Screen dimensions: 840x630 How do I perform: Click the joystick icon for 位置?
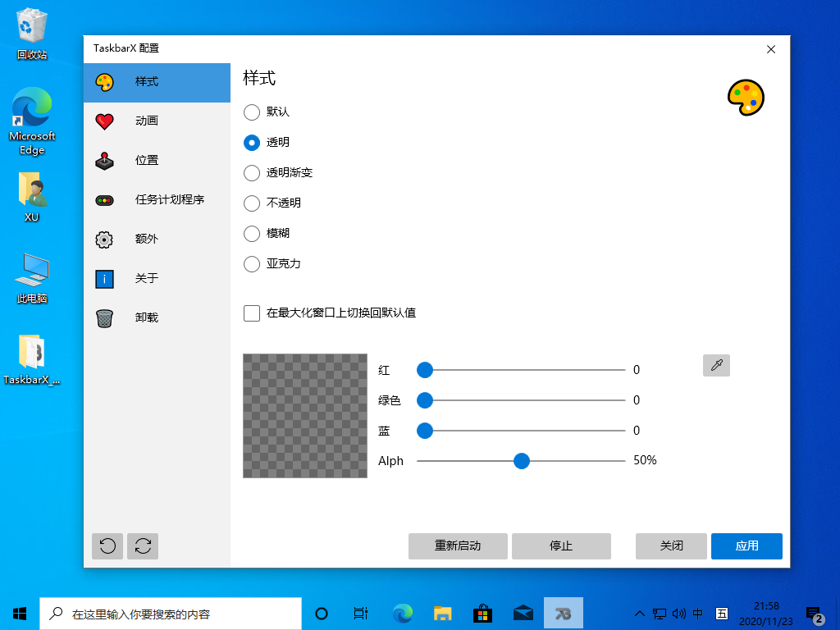pyautogui.click(x=105, y=160)
